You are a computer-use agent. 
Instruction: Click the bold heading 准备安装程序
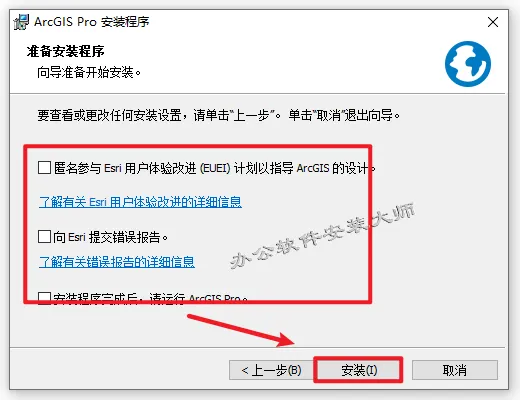point(66,51)
